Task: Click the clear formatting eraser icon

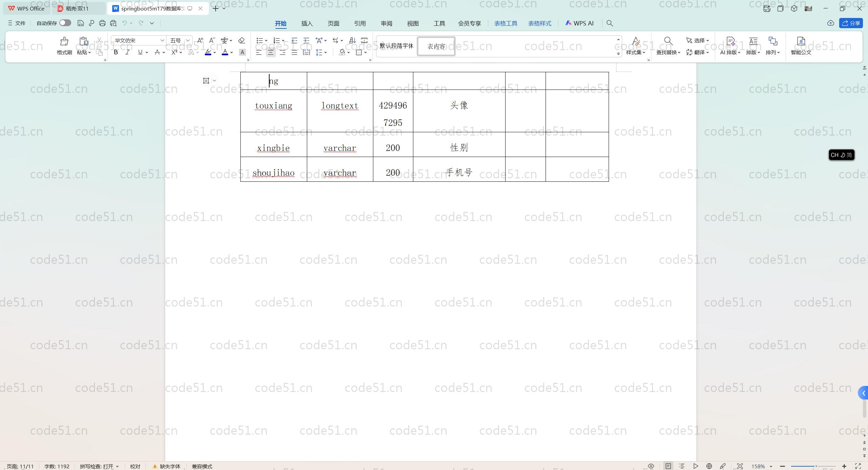Action: (241, 40)
